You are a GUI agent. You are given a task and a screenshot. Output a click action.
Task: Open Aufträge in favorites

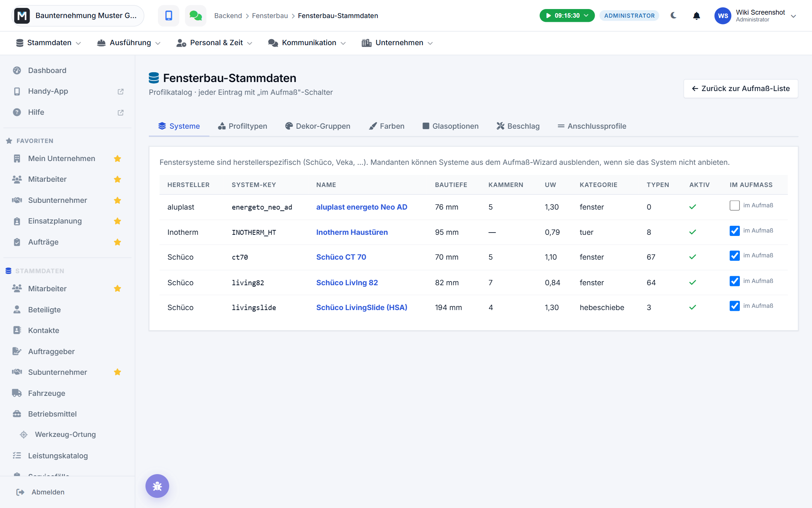43,242
